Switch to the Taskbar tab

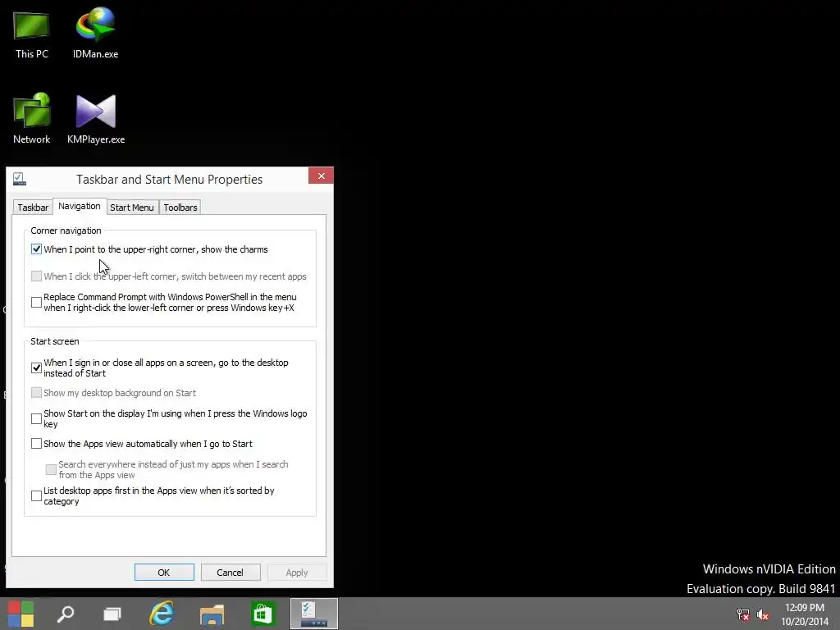[x=33, y=208]
